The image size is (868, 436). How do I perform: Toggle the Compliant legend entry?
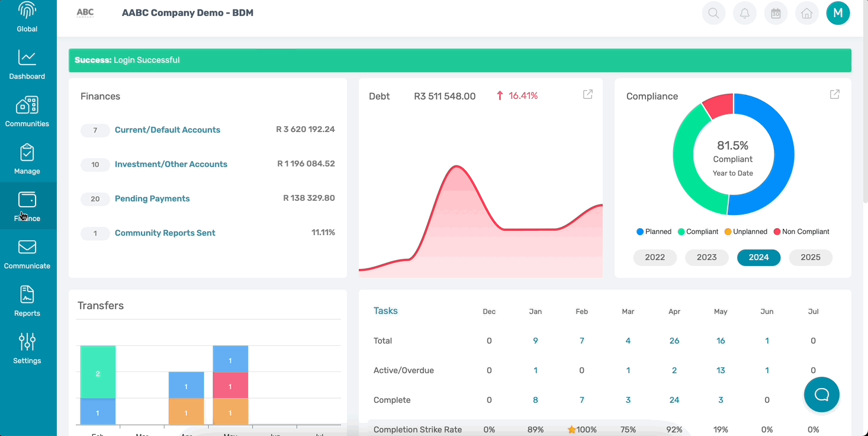tap(698, 232)
